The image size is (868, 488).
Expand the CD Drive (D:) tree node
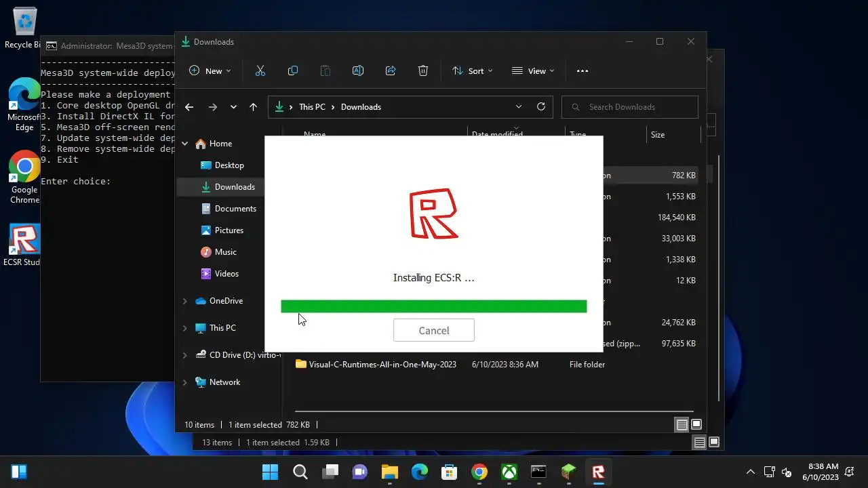[184, 355]
